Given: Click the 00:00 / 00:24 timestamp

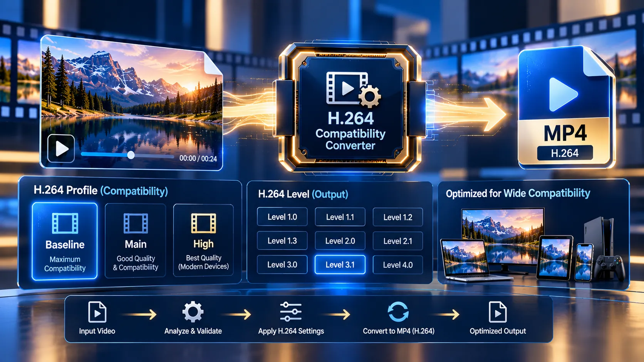Looking at the screenshot, I should [x=198, y=158].
